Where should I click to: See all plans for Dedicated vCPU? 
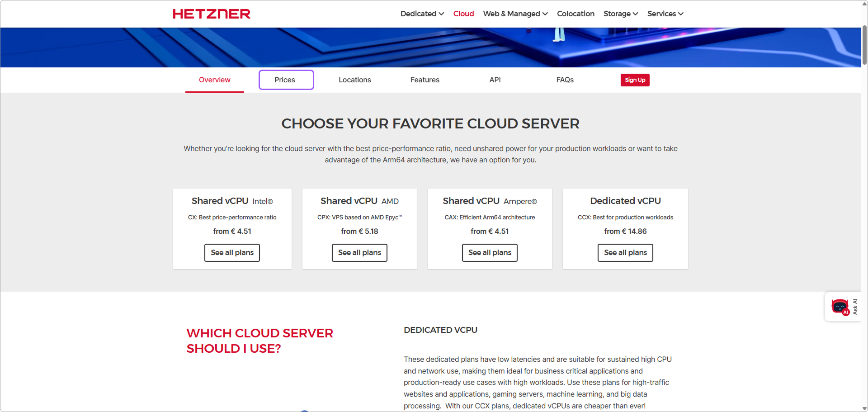click(625, 253)
